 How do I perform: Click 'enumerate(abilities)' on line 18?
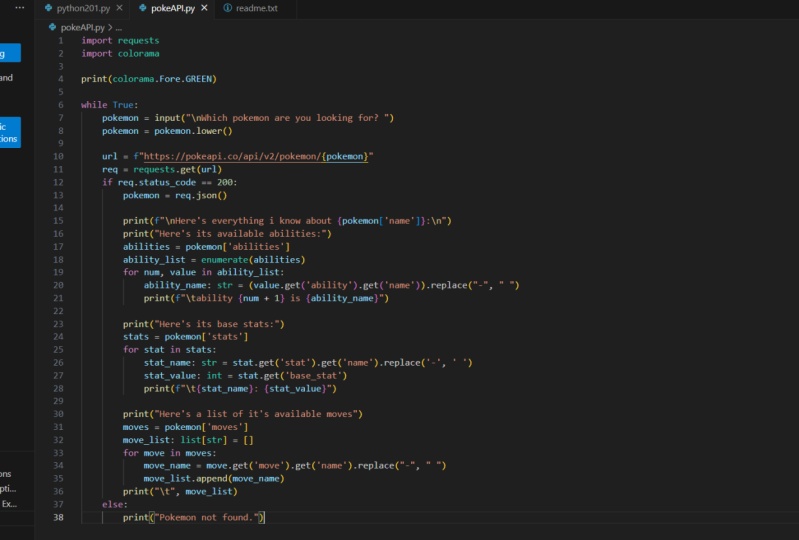(253, 260)
